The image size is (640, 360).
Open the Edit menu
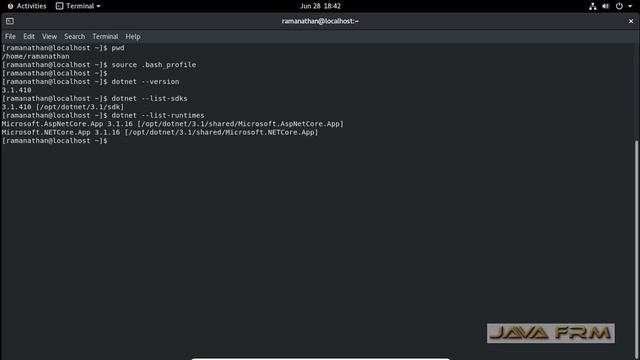pyautogui.click(x=29, y=36)
